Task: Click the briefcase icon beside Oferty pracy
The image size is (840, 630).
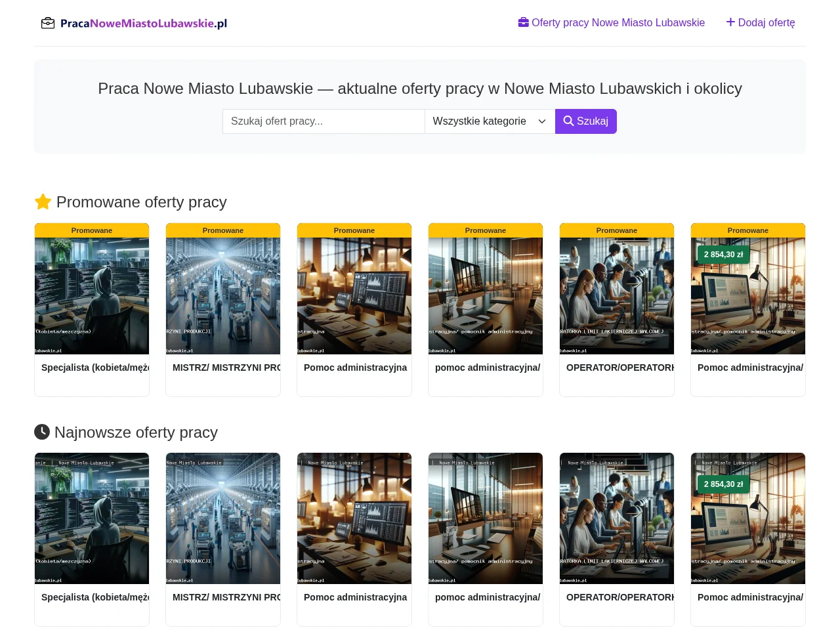Action: [x=524, y=22]
